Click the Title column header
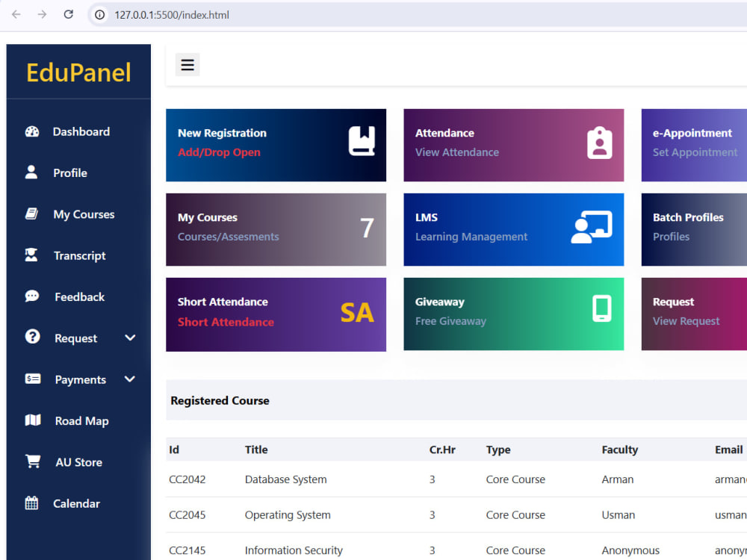Viewport: 747px width, 560px height. (256, 449)
